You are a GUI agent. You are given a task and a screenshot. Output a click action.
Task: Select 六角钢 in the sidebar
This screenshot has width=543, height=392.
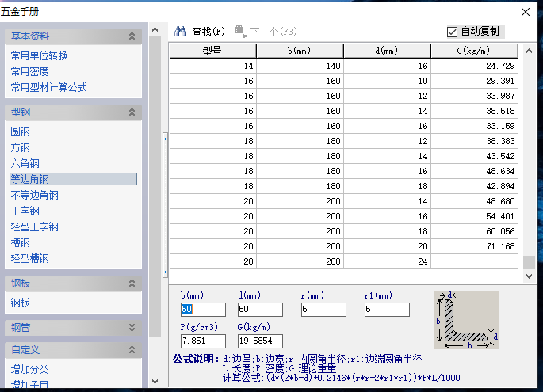(x=25, y=163)
